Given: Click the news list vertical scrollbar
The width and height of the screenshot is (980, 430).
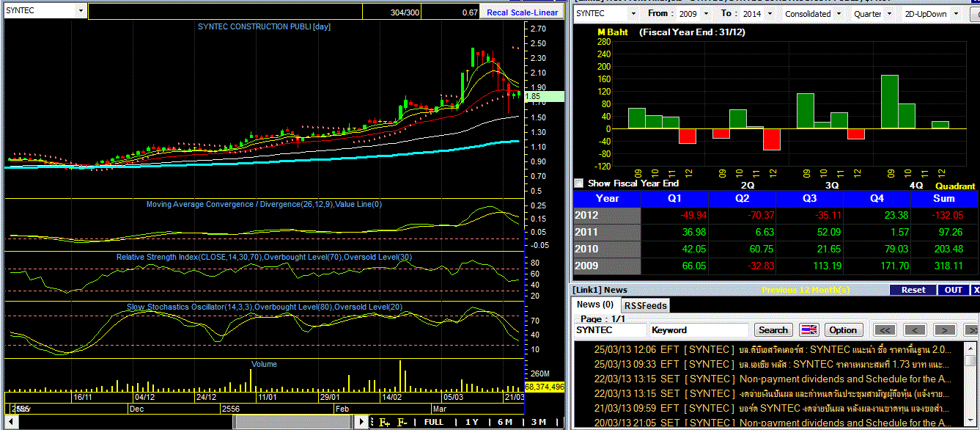Looking at the screenshot, I should [x=970, y=385].
